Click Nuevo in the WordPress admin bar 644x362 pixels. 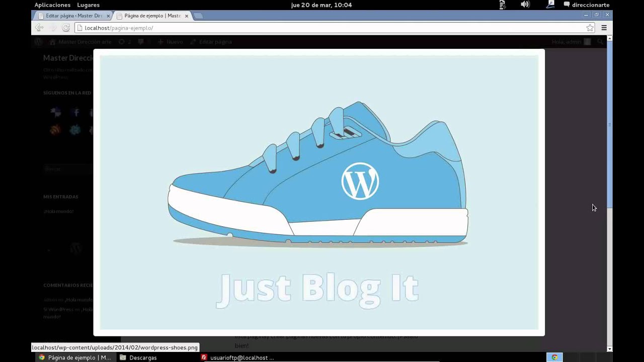[x=170, y=42]
